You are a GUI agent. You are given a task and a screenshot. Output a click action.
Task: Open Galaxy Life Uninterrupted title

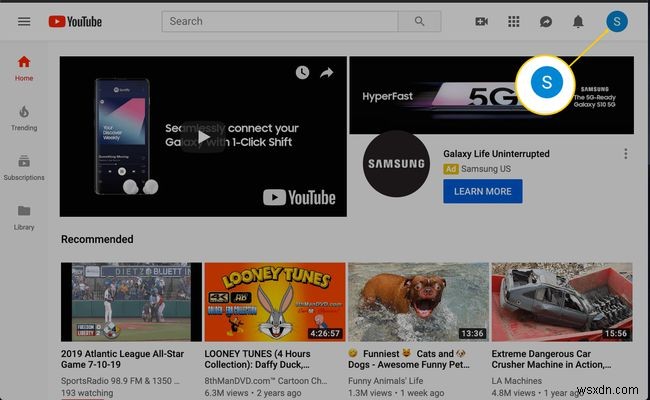click(496, 154)
